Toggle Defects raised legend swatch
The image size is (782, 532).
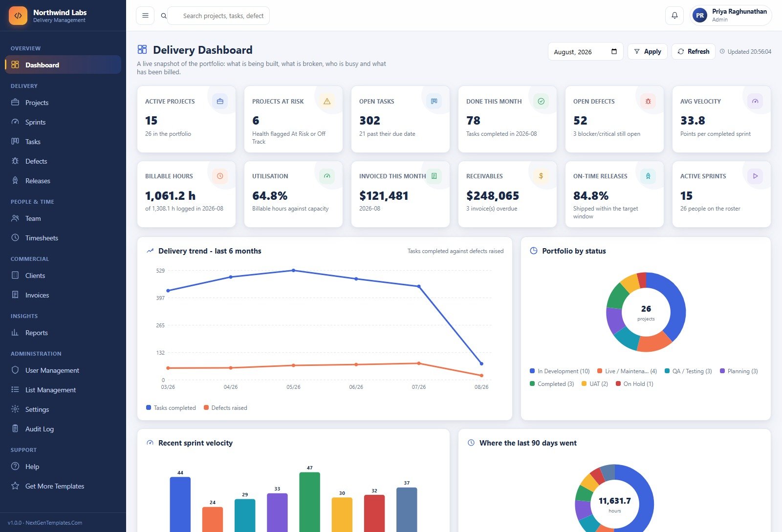(206, 407)
